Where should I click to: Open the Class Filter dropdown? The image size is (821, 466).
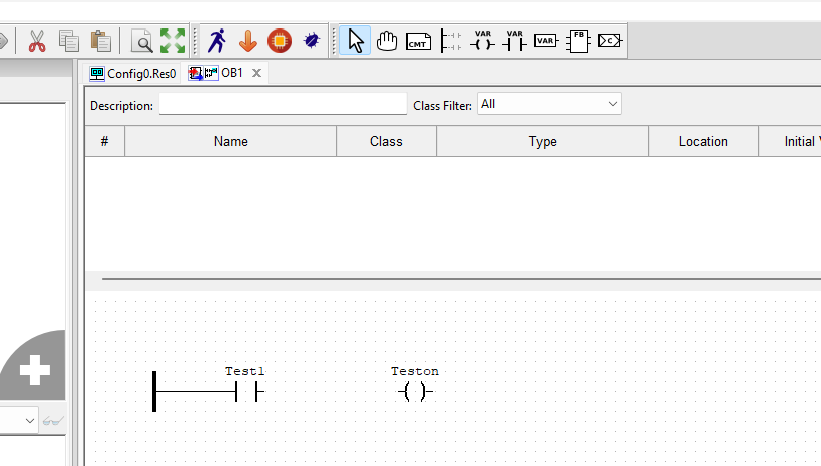click(549, 104)
